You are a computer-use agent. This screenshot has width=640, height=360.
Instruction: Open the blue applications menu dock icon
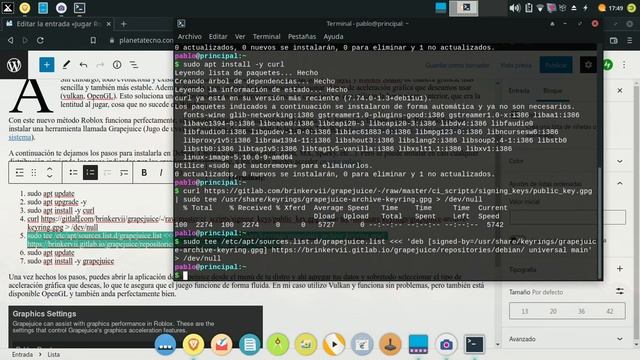tap(165, 345)
